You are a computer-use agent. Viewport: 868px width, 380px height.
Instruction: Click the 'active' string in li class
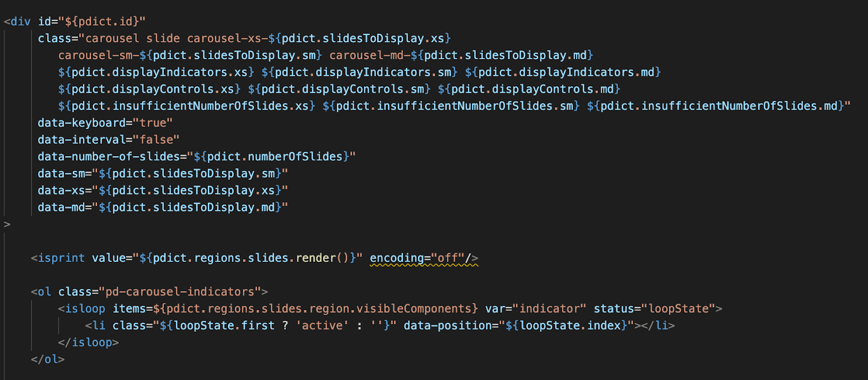pyautogui.click(x=322, y=325)
